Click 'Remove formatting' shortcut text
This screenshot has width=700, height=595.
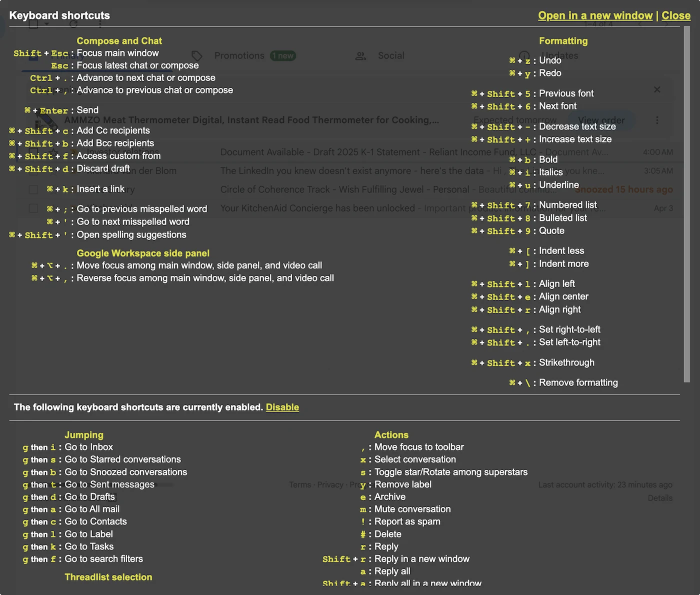pos(578,382)
